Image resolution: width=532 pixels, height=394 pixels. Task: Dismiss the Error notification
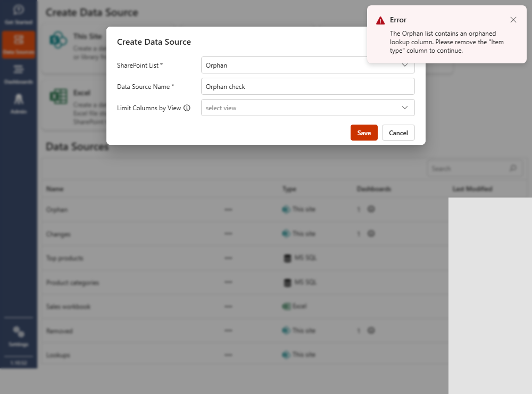coord(513,20)
